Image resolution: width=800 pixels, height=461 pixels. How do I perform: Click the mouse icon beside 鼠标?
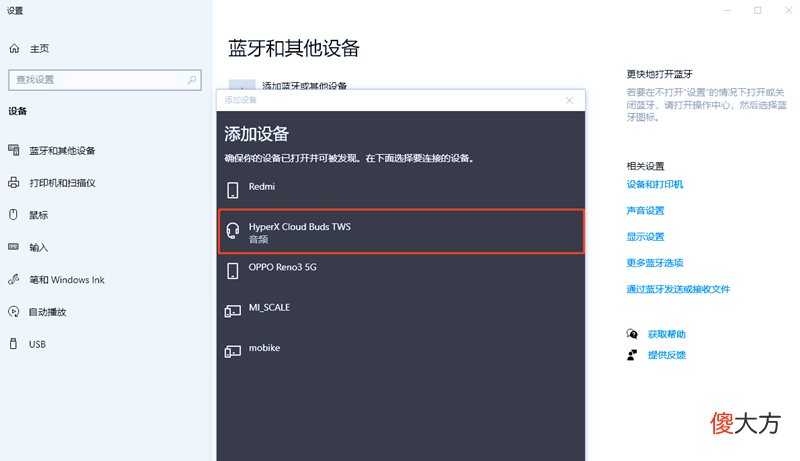14,215
